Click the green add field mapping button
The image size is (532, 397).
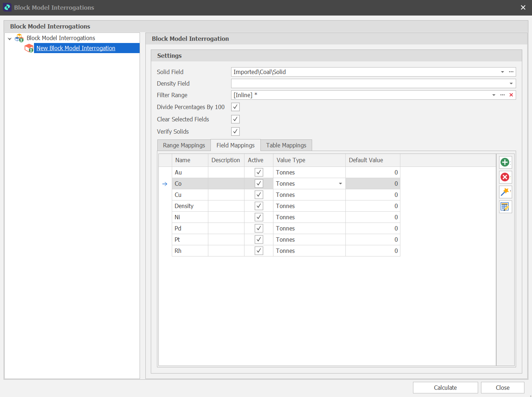pyautogui.click(x=505, y=162)
